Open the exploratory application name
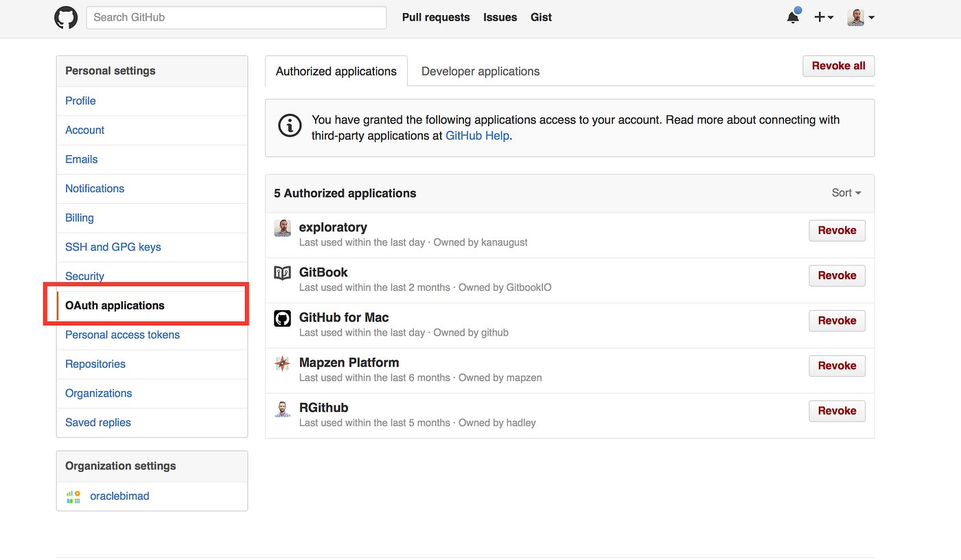The width and height of the screenshot is (961, 560). click(333, 227)
